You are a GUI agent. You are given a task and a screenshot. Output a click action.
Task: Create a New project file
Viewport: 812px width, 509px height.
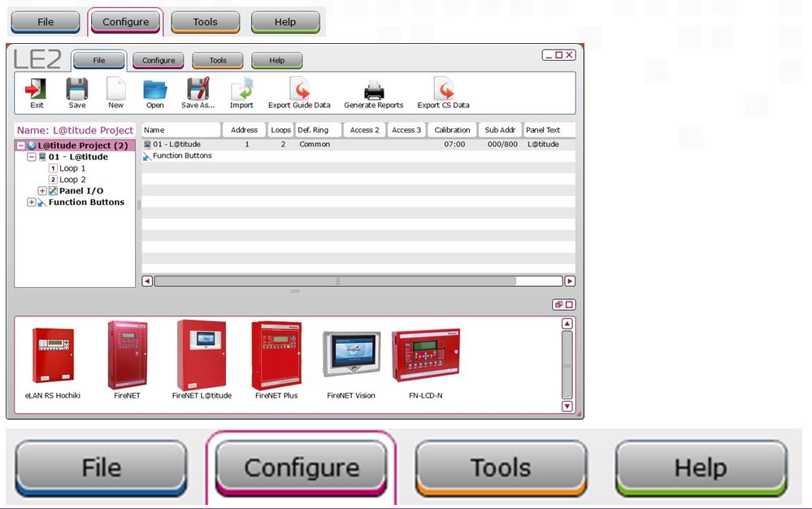[x=115, y=89]
